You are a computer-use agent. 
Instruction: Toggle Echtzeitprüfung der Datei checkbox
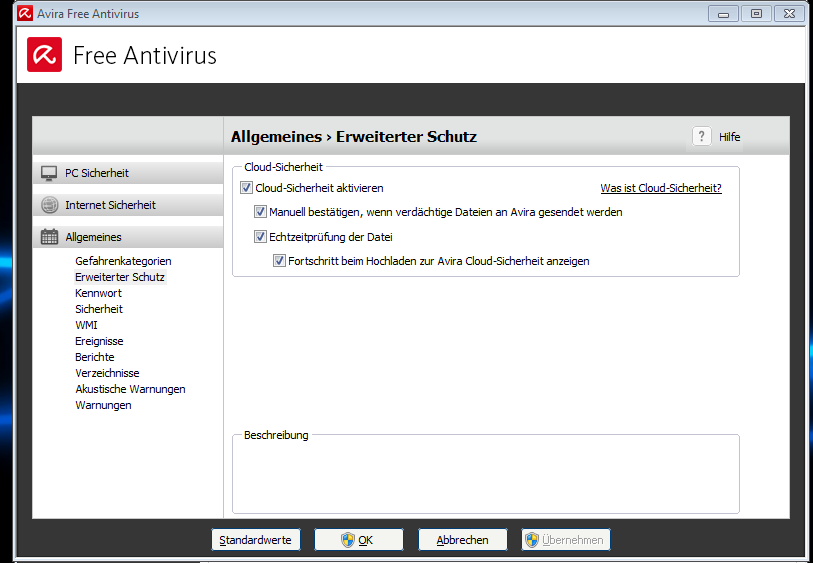pyautogui.click(x=260, y=237)
